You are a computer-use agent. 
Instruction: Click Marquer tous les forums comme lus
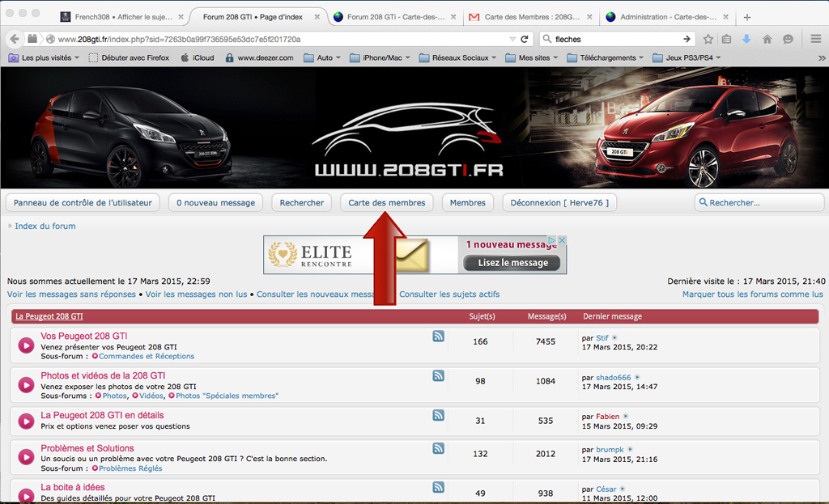point(752,294)
